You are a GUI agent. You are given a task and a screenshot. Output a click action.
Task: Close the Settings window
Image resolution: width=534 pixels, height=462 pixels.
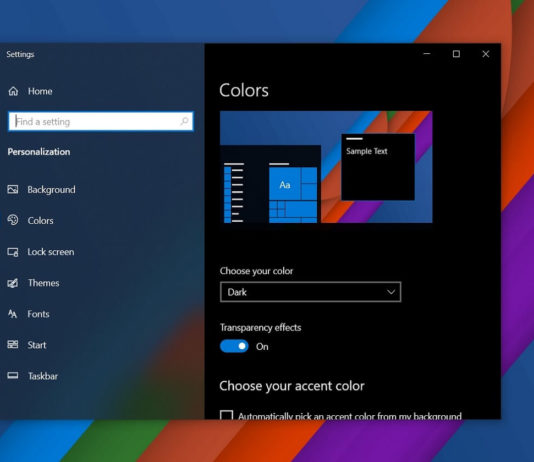click(486, 54)
